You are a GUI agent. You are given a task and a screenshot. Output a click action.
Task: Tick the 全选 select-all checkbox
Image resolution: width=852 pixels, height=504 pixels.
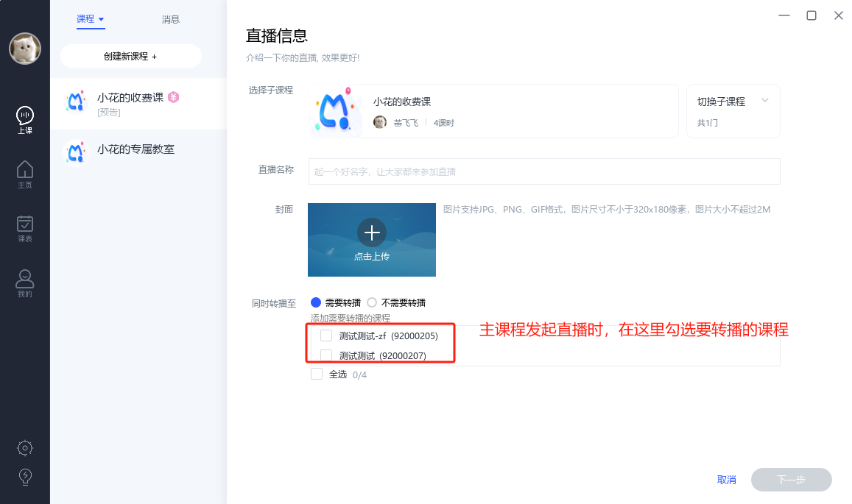[x=317, y=375]
